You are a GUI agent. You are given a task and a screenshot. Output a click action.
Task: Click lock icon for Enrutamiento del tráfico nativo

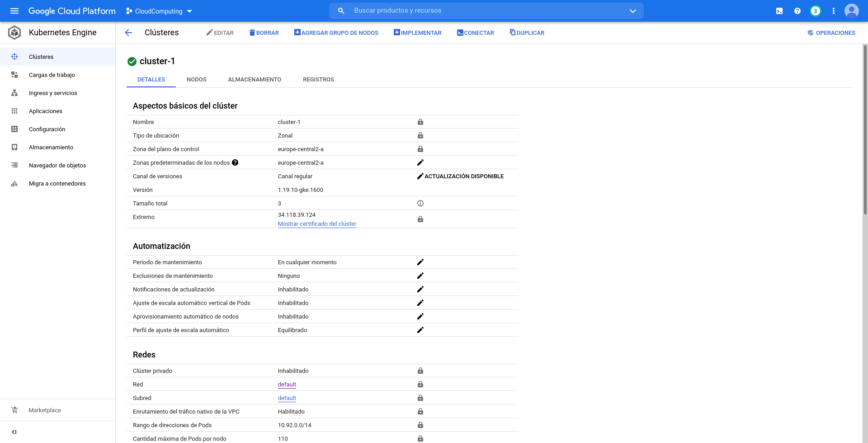coord(420,411)
